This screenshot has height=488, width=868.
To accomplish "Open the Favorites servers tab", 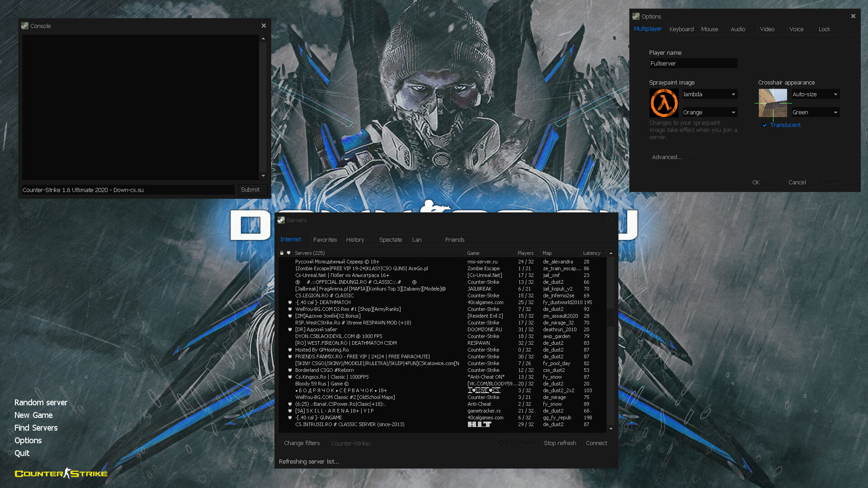I will point(325,239).
